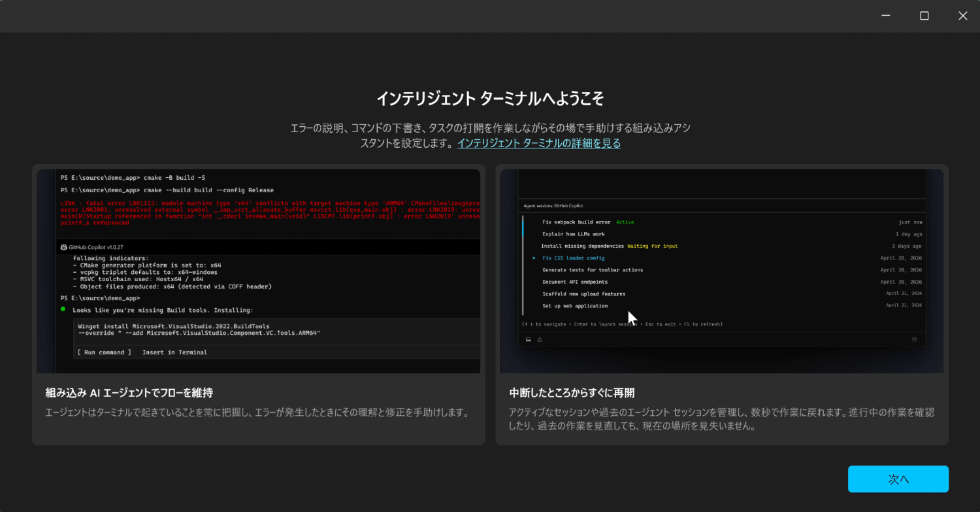Minimize the window
The height and width of the screenshot is (512, 980).
click(x=886, y=16)
